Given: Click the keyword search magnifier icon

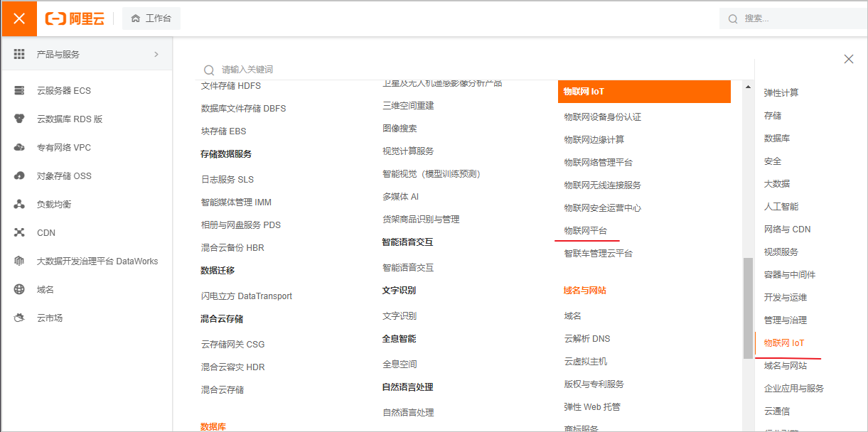Looking at the screenshot, I should 209,70.
